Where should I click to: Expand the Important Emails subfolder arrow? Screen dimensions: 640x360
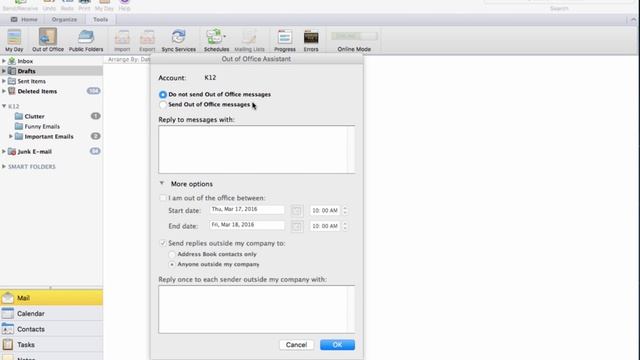tap(11, 136)
